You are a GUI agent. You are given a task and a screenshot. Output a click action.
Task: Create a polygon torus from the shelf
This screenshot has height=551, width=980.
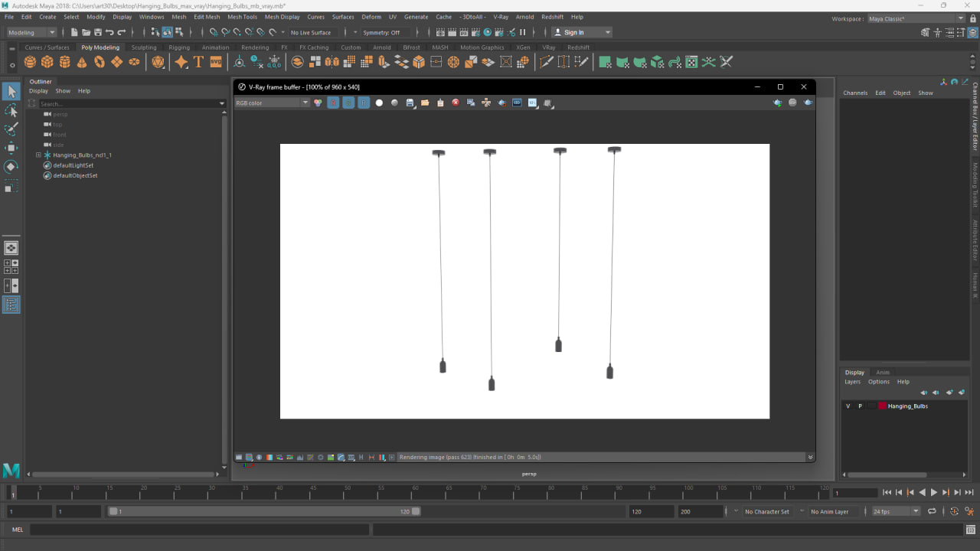pyautogui.click(x=100, y=62)
